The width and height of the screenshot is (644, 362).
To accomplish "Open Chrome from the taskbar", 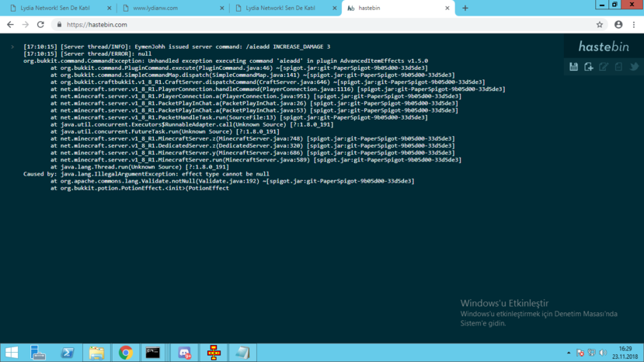I will 126,353.
